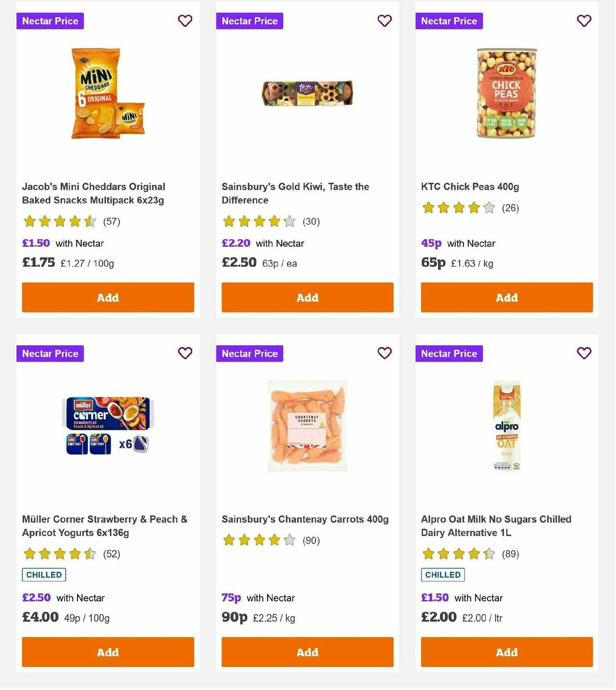Favourite the KTC Chick Peas item
616x690 pixels.
point(584,21)
